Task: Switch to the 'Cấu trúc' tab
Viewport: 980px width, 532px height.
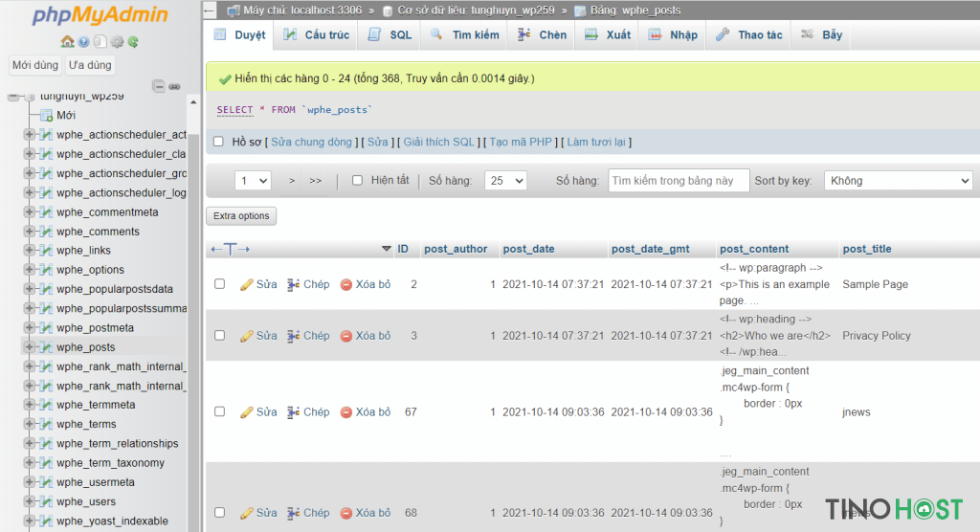Action: click(316, 35)
